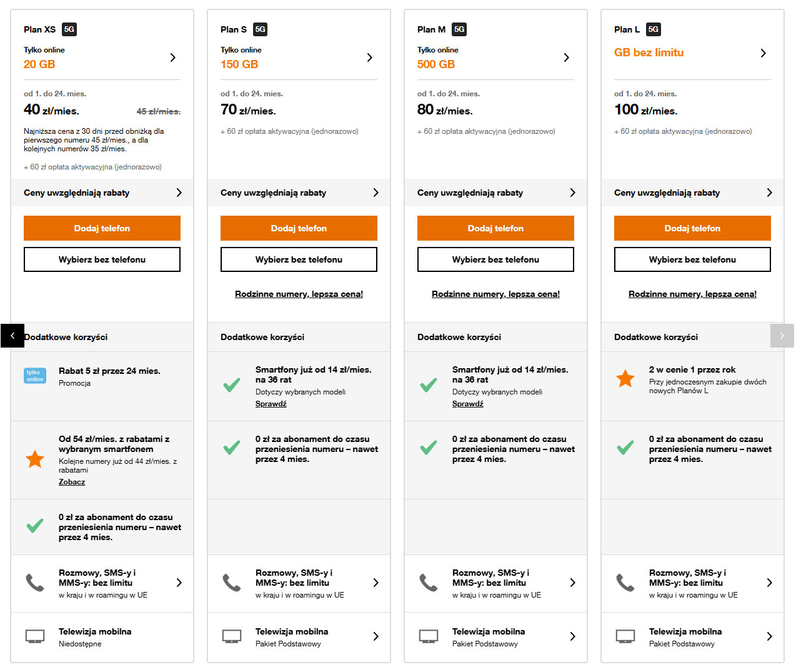Click the 'Dodatkowe korzyści' header in Plan M
The image size is (796, 672).
tap(459, 337)
